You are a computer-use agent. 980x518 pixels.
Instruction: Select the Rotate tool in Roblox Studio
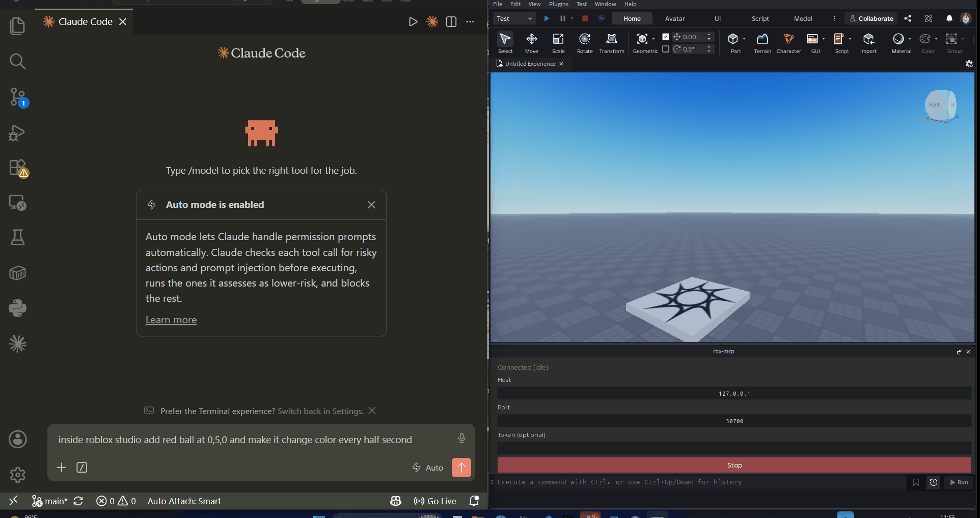(x=585, y=42)
